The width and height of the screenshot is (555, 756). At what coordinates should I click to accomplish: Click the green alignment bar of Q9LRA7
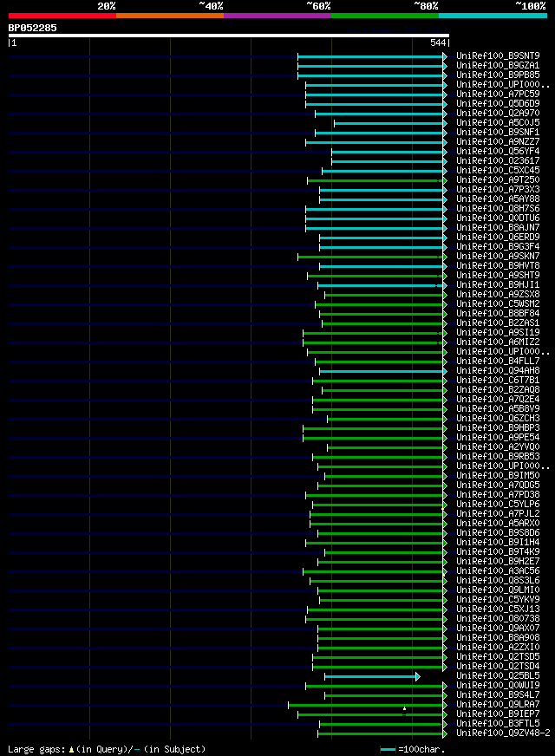tap(368, 706)
